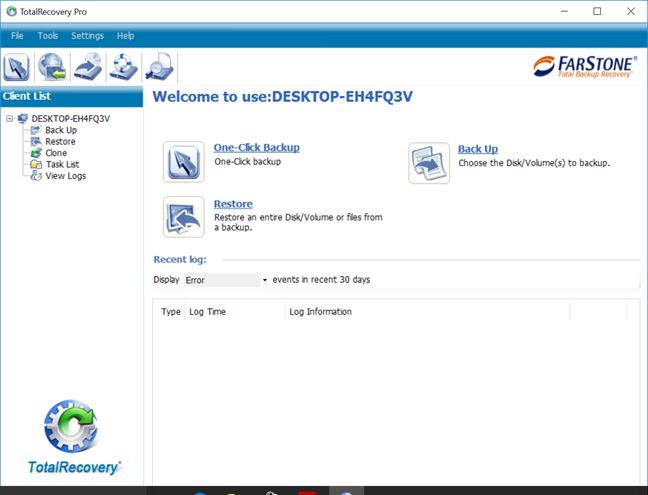The height and width of the screenshot is (495, 648).
Task: Click the Back Up tree icon
Action: (36, 130)
